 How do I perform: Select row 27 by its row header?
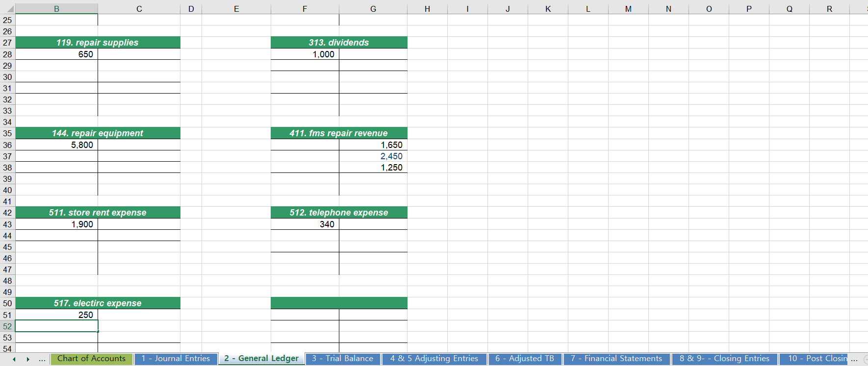tap(7, 43)
